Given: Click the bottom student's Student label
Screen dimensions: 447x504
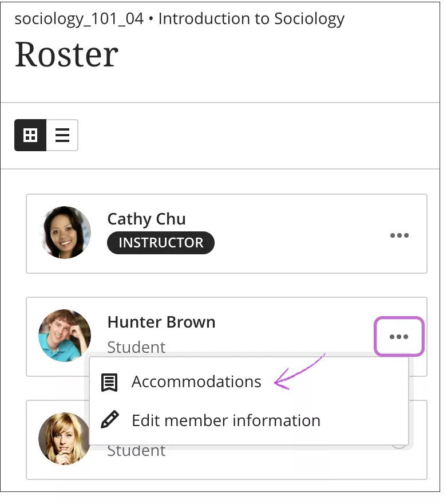Looking at the screenshot, I should point(136,450).
